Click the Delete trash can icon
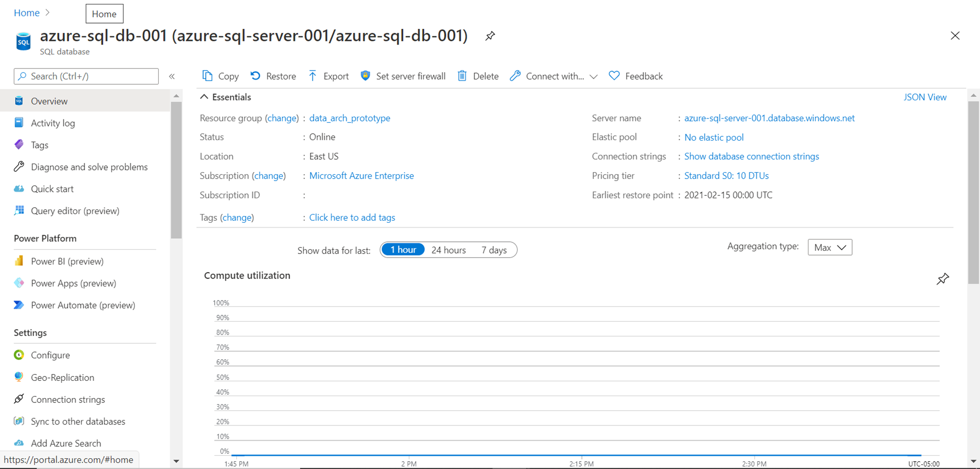This screenshot has height=469, width=980. point(462,76)
